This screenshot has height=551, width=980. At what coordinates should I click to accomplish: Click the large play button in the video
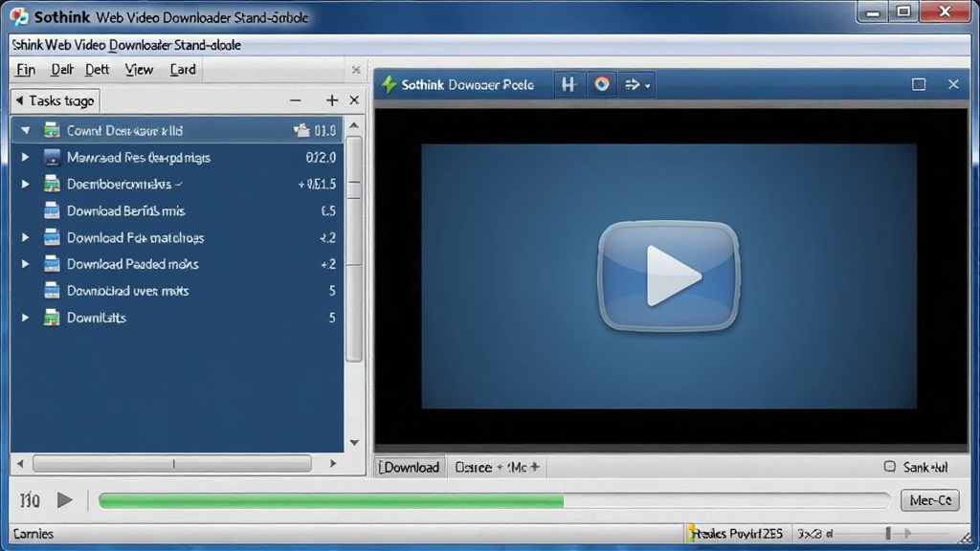[x=669, y=275]
